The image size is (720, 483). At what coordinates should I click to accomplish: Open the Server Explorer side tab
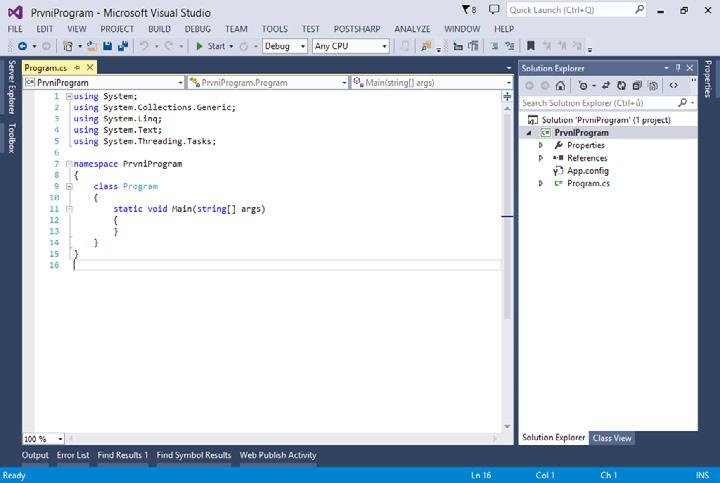[11, 87]
